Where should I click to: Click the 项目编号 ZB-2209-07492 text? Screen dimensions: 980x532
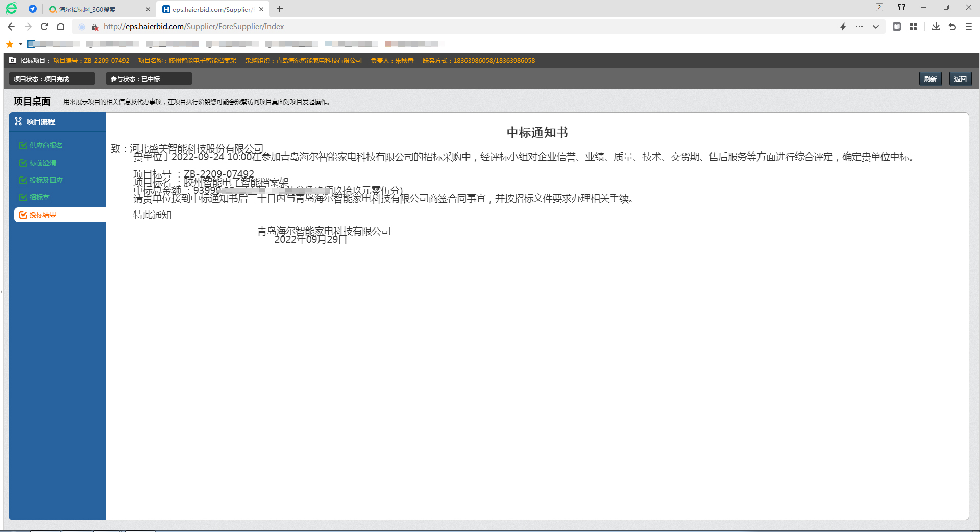coord(91,60)
